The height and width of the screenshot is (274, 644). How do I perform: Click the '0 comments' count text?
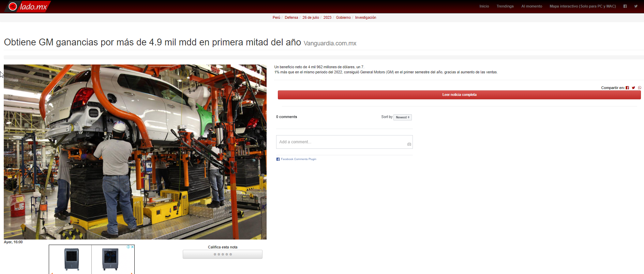[x=286, y=117]
